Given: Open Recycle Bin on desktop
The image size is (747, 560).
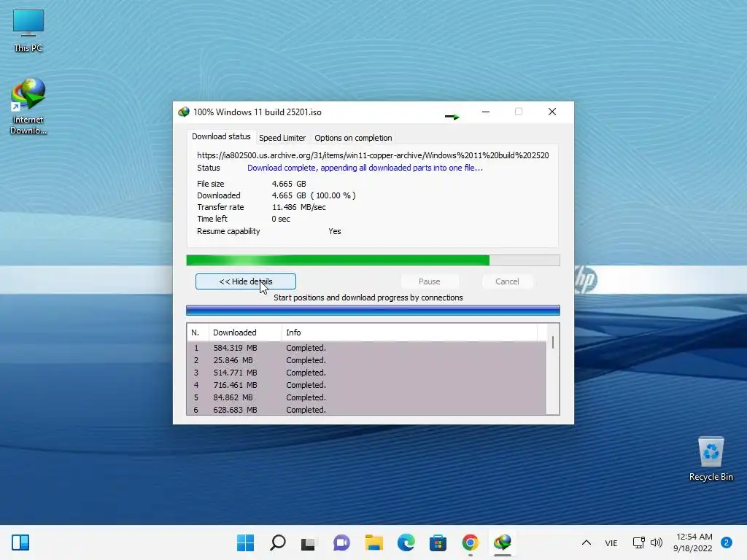Looking at the screenshot, I should click(711, 459).
